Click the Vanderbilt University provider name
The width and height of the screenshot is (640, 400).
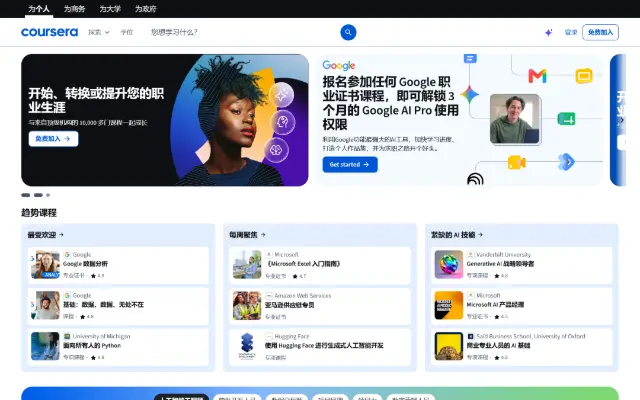click(x=503, y=255)
